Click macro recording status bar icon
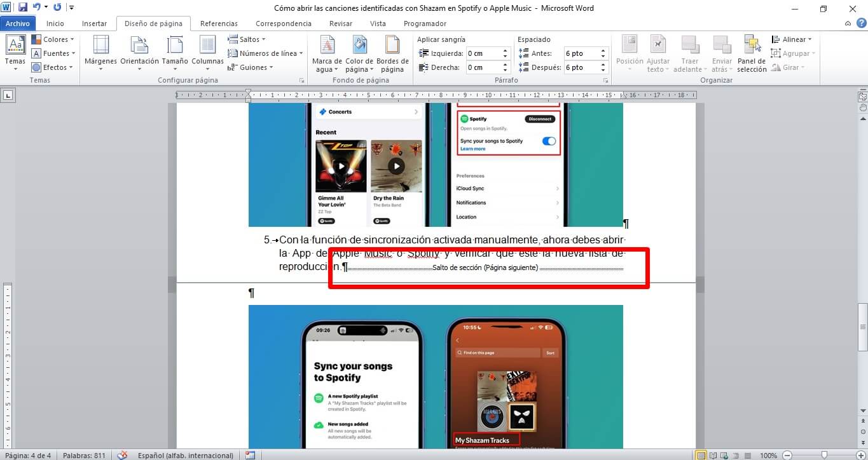This screenshot has width=868, height=460. coord(250,456)
